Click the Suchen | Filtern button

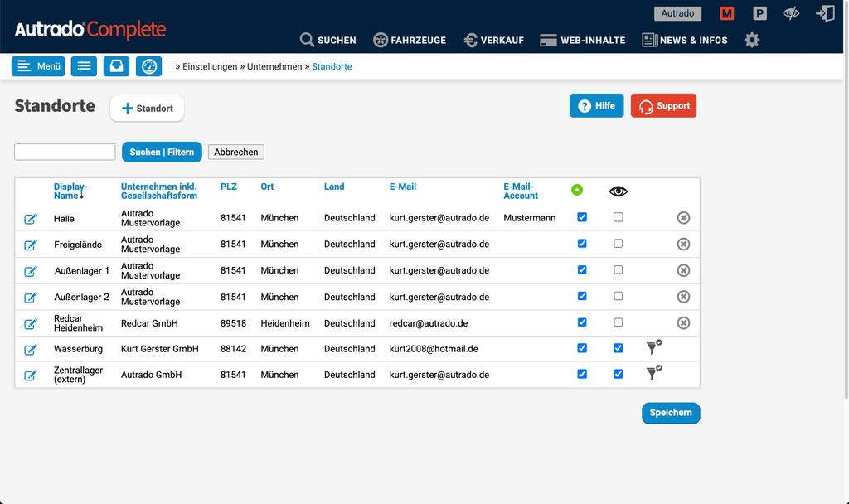tap(162, 153)
